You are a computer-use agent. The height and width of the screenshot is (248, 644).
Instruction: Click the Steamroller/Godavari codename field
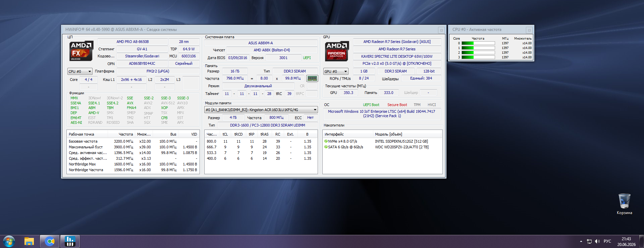142,56
